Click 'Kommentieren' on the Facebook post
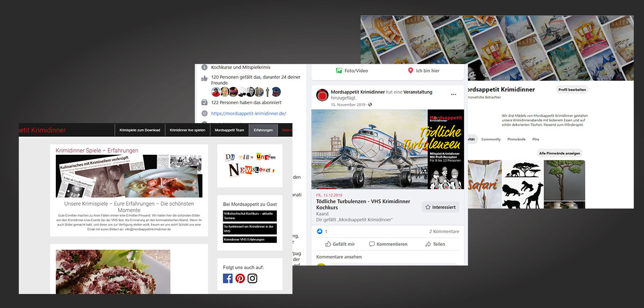The image size is (644, 308). (387, 244)
